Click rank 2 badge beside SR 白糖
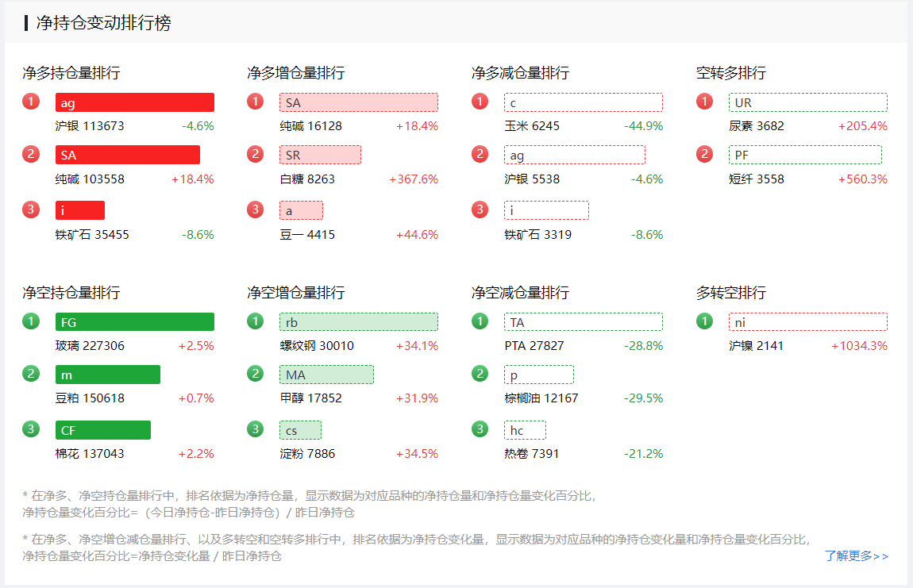913x588 pixels. [255, 154]
